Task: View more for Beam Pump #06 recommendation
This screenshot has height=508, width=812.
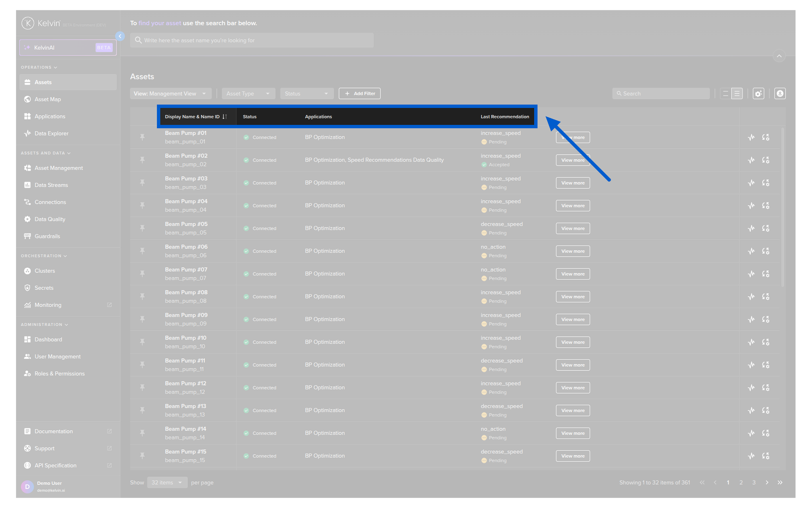Action: pos(573,251)
